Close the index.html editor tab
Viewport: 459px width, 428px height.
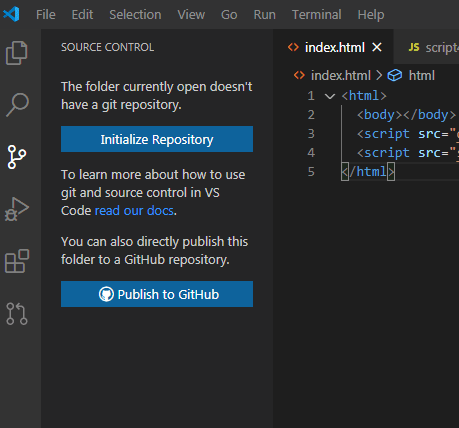(x=377, y=47)
